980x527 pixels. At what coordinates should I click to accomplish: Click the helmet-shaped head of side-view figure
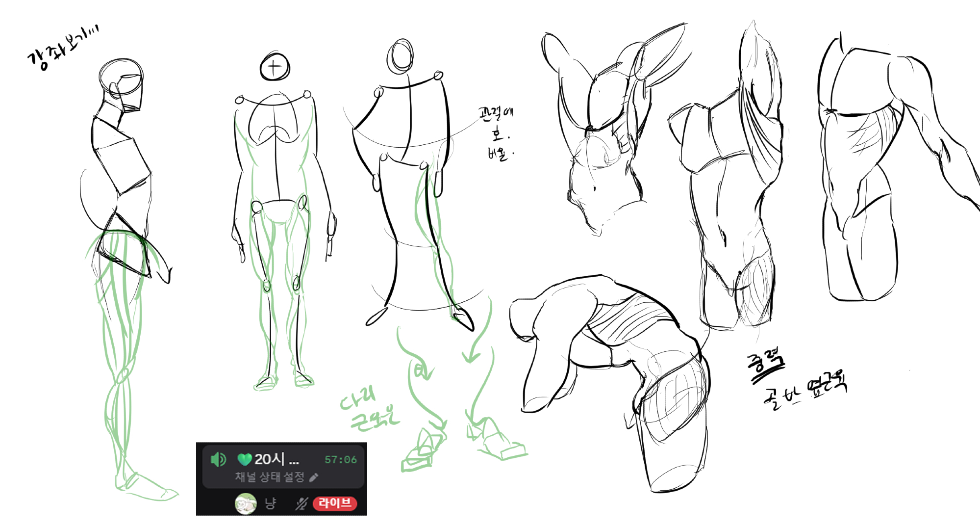[x=122, y=81]
